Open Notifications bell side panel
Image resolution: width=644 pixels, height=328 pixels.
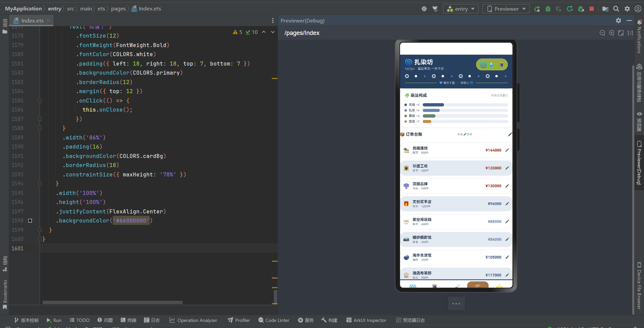pos(639,37)
